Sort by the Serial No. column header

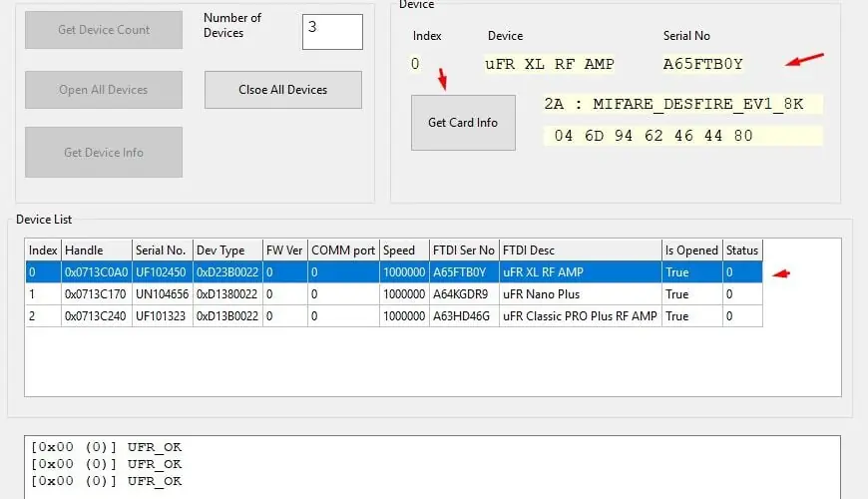163,250
